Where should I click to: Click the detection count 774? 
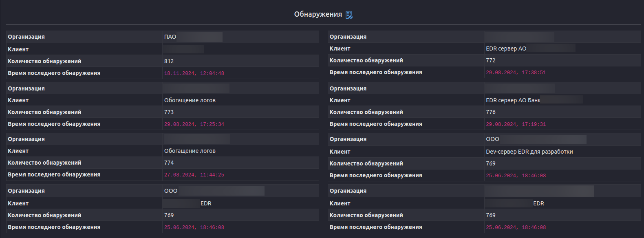tap(169, 163)
